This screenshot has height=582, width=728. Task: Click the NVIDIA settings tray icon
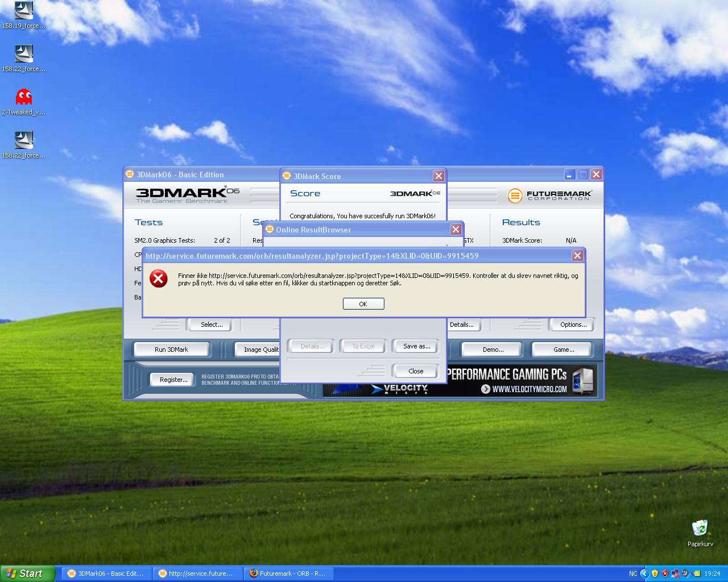(696, 573)
